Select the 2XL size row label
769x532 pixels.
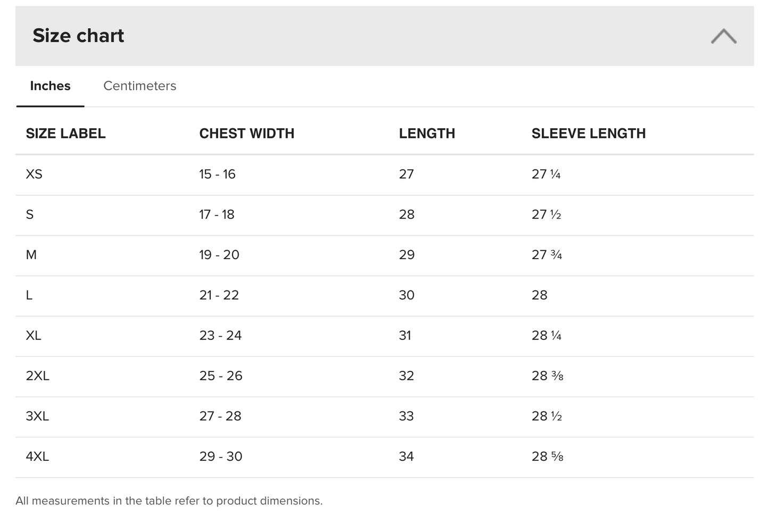tap(38, 376)
